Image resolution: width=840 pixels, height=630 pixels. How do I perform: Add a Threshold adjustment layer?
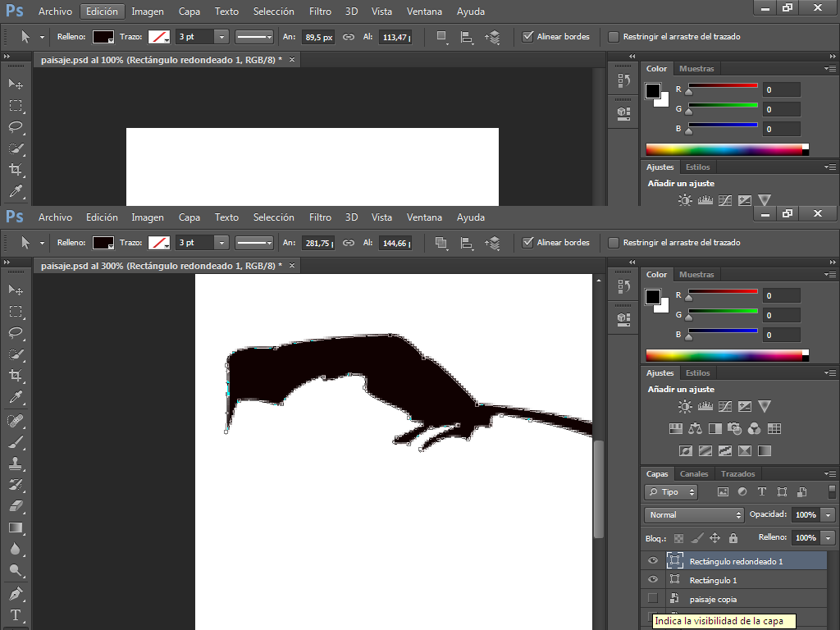click(x=725, y=451)
